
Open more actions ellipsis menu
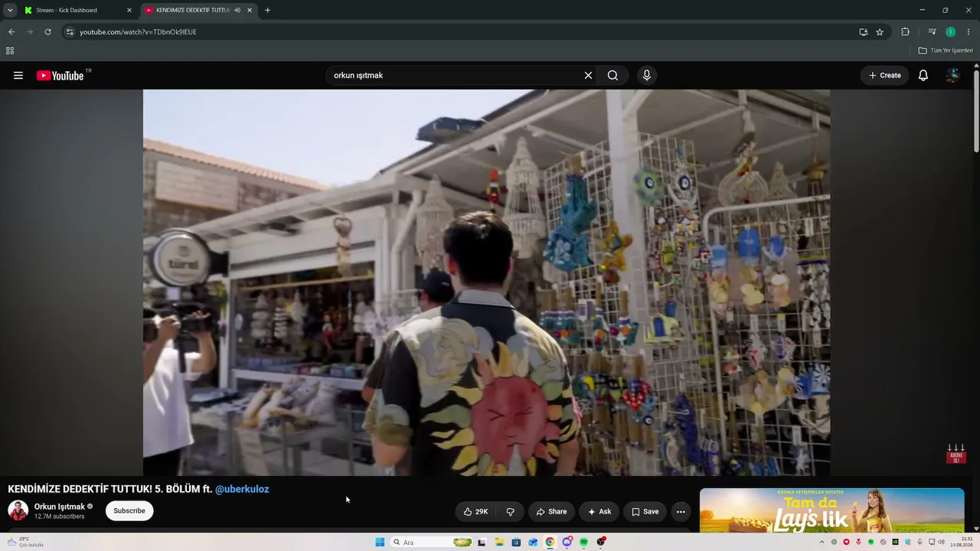click(x=681, y=511)
